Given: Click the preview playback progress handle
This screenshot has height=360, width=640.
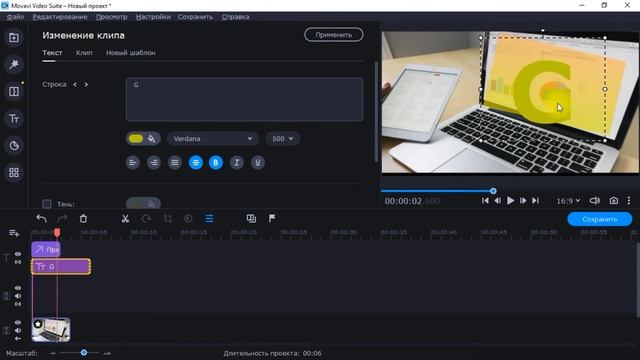Looking at the screenshot, I should tap(493, 191).
